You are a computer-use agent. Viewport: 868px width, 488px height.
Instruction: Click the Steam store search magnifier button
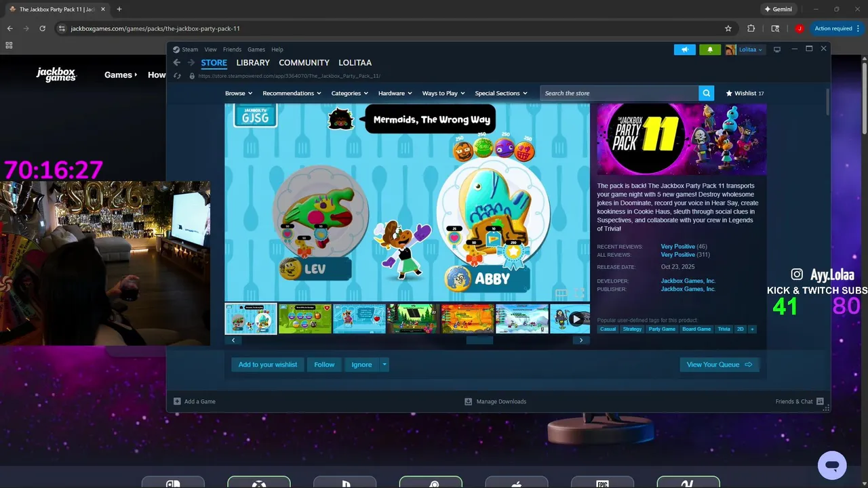[706, 94]
